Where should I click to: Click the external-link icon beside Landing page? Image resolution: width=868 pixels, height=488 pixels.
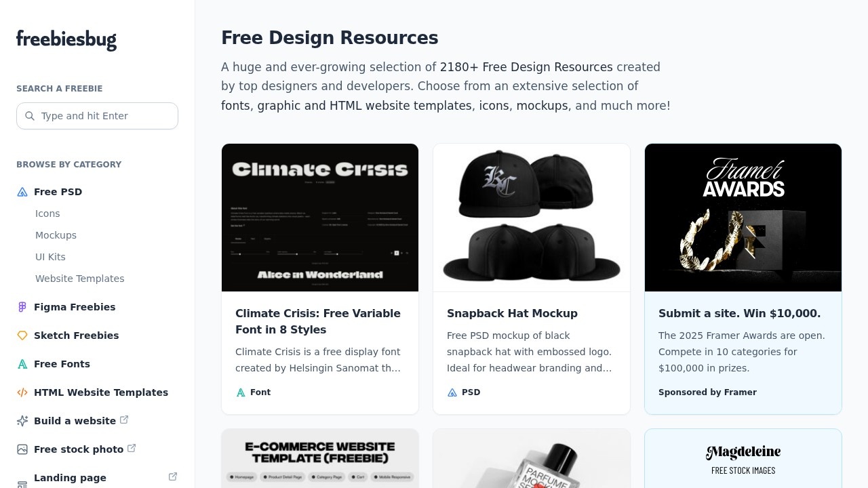[x=173, y=477]
